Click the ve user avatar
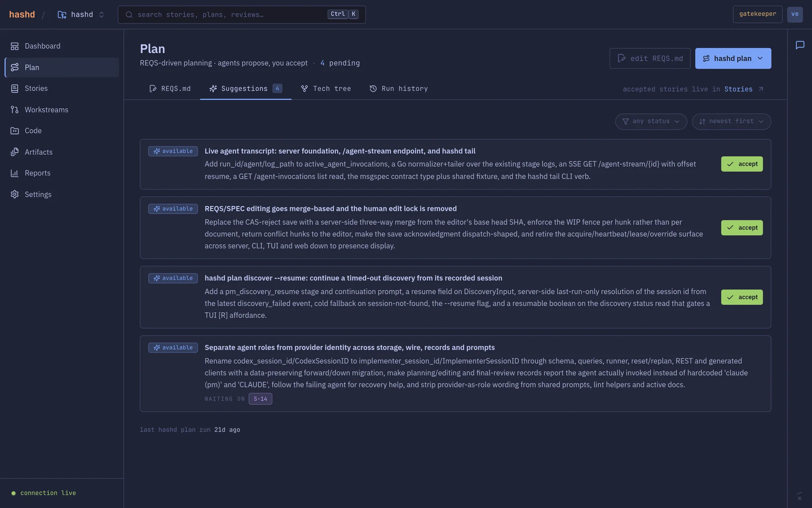 795,14
